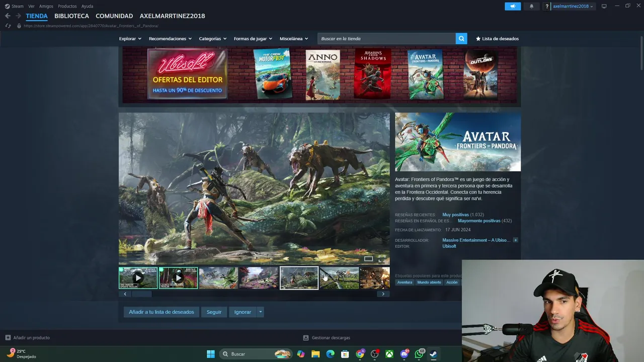Open Google Chrome from the taskbar

coord(360,354)
